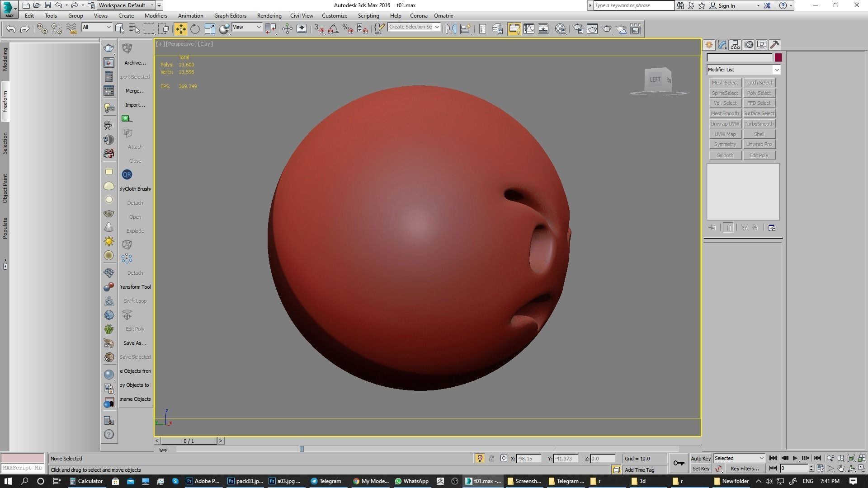The image size is (868, 488).
Task: Toggle the Percent Snap button
Action: click(x=348, y=29)
